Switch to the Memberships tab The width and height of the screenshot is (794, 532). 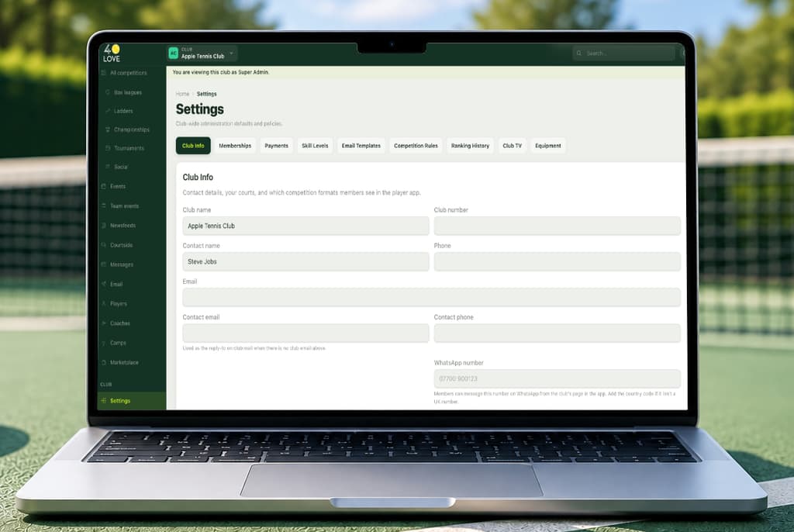point(235,146)
